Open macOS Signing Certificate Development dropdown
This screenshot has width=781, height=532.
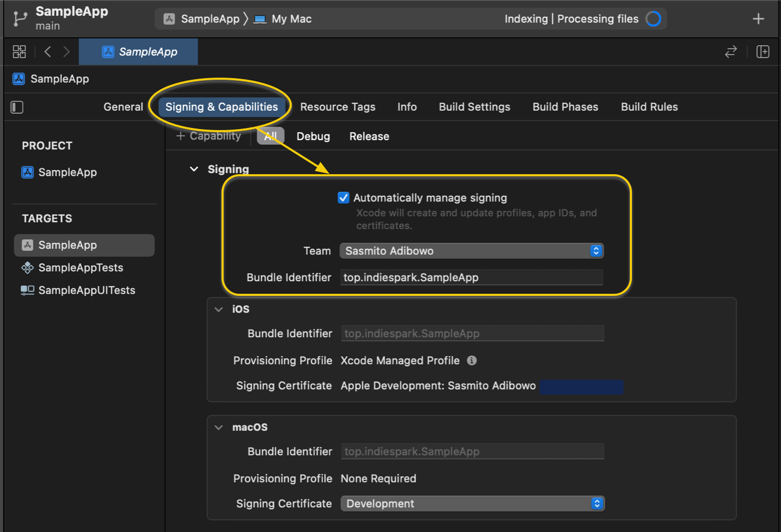tap(473, 504)
